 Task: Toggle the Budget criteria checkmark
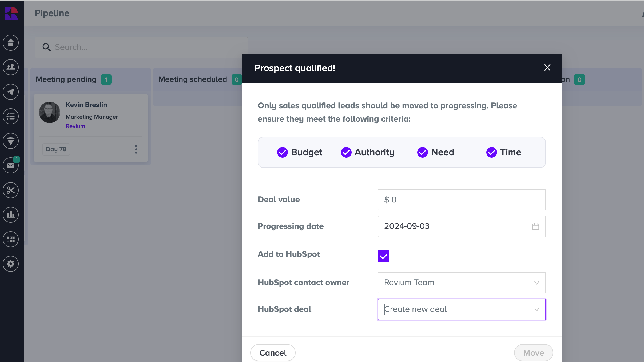tap(283, 152)
